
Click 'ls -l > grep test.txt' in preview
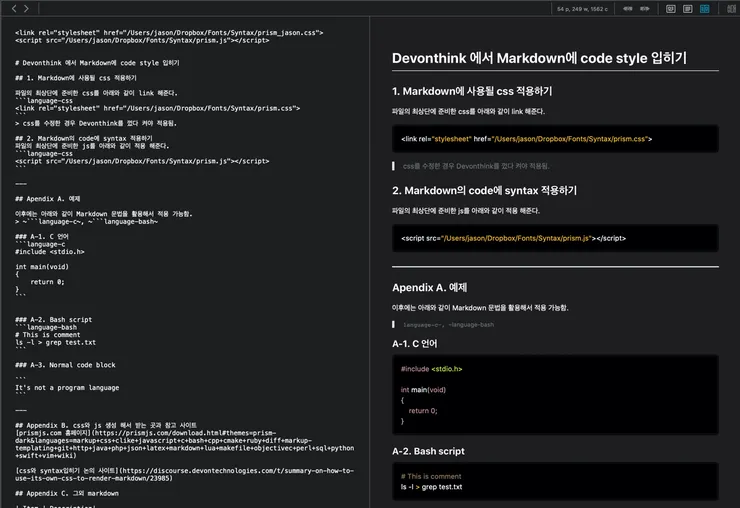pyautogui.click(x=431, y=487)
